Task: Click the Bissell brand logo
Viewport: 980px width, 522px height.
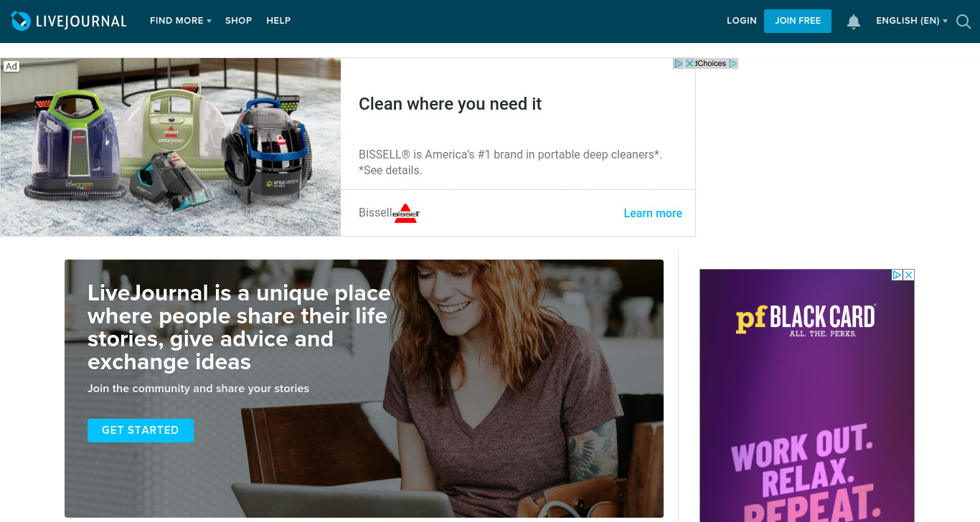Action: pyautogui.click(x=406, y=213)
